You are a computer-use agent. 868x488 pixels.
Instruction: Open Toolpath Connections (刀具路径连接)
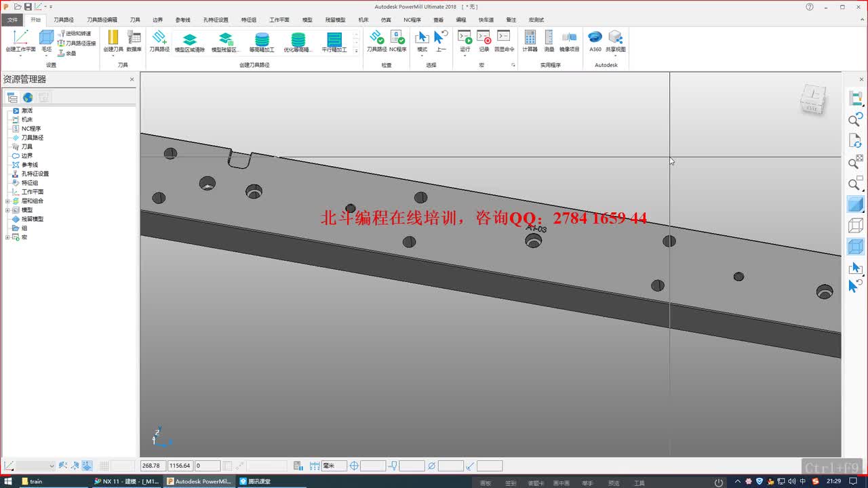click(x=77, y=43)
